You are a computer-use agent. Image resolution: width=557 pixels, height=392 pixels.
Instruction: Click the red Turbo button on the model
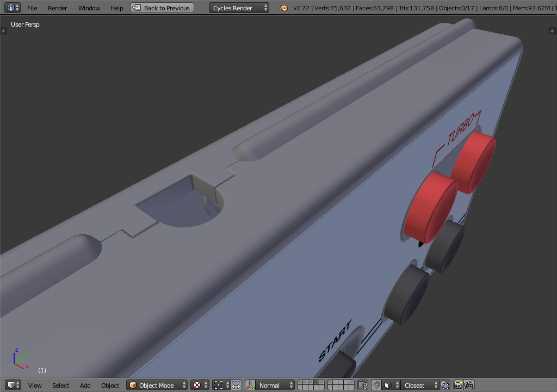tap(473, 161)
